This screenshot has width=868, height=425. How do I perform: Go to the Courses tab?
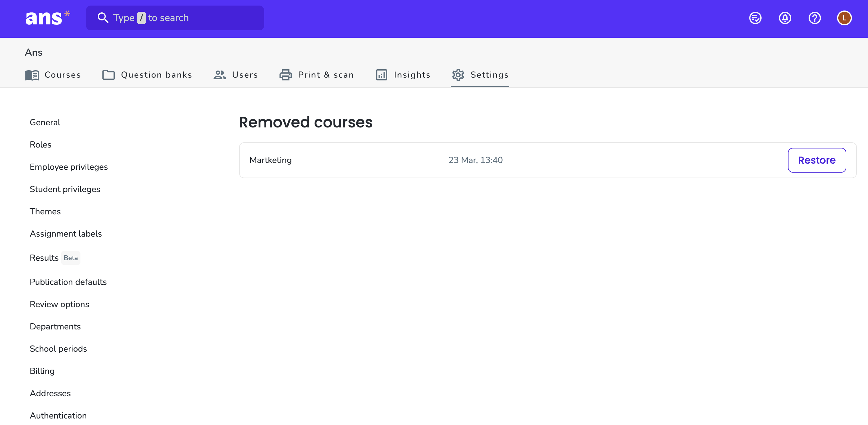click(53, 75)
